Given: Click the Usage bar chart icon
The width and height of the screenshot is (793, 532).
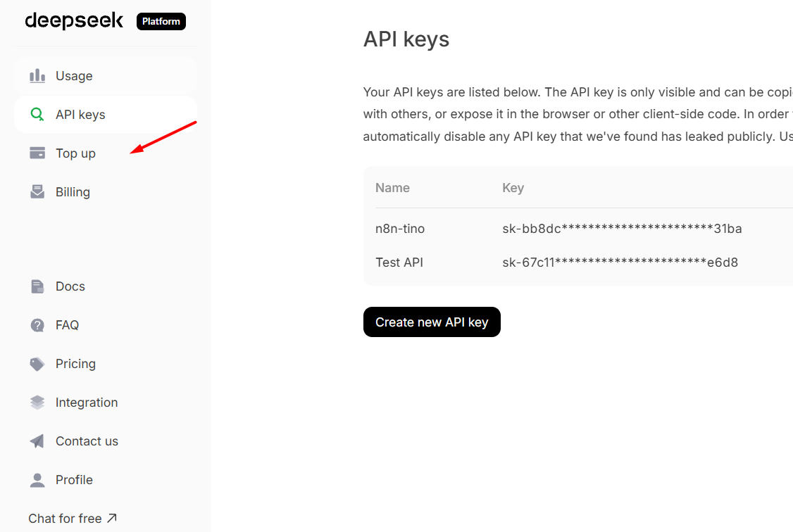Looking at the screenshot, I should coord(37,76).
